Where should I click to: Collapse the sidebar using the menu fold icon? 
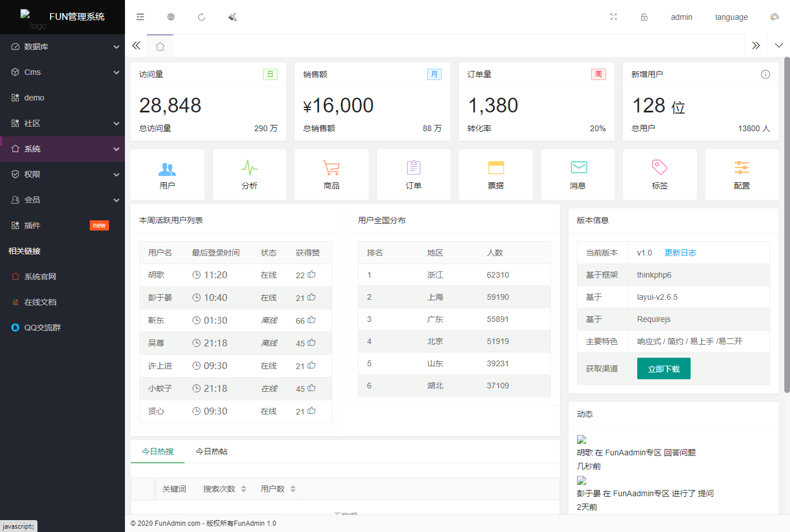(140, 17)
